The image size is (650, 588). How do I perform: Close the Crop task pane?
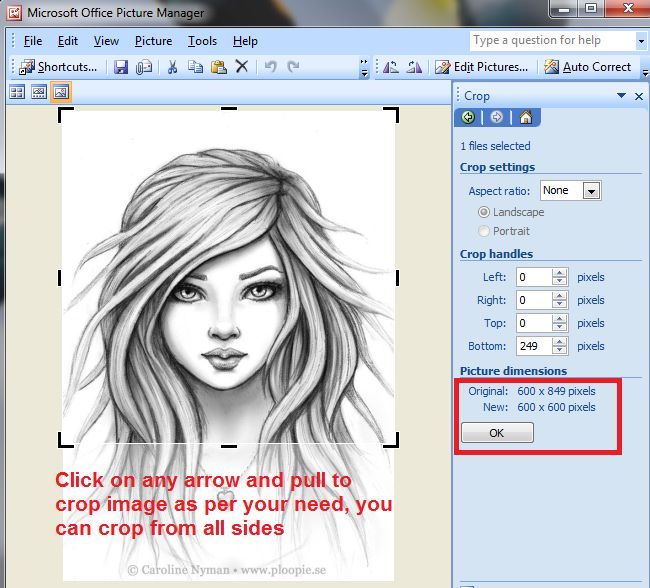click(x=639, y=97)
